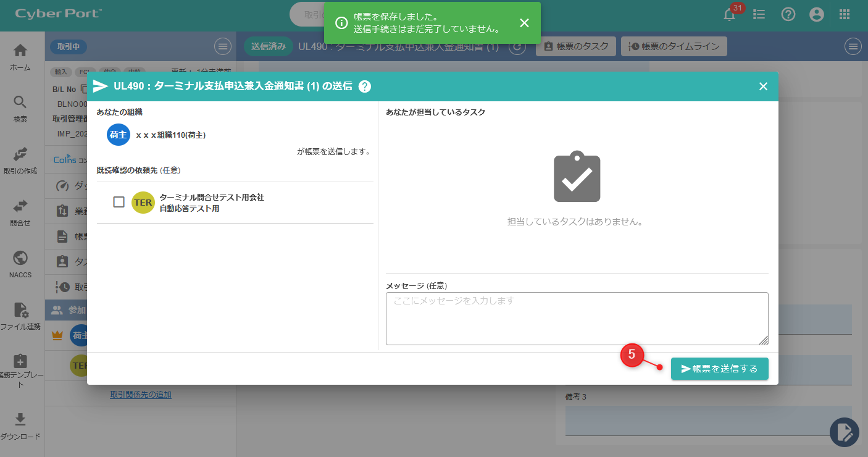
Task: Close the UL490 send dialog
Action: coord(763,86)
